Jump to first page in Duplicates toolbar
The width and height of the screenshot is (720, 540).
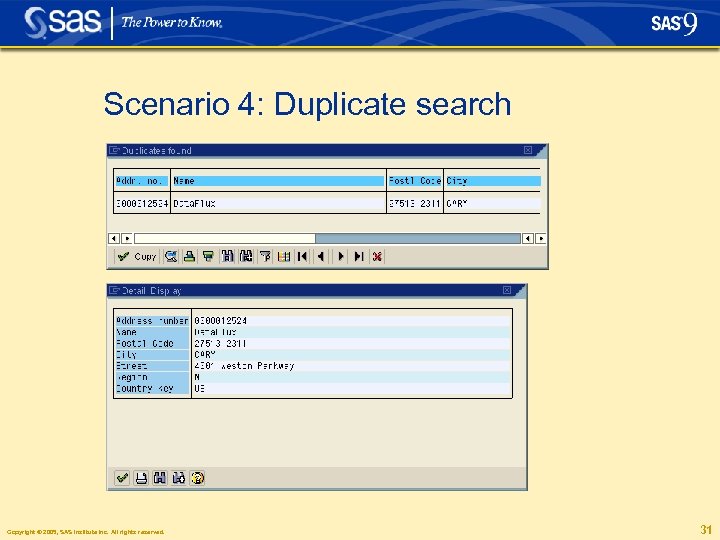pyautogui.click(x=302, y=256)
